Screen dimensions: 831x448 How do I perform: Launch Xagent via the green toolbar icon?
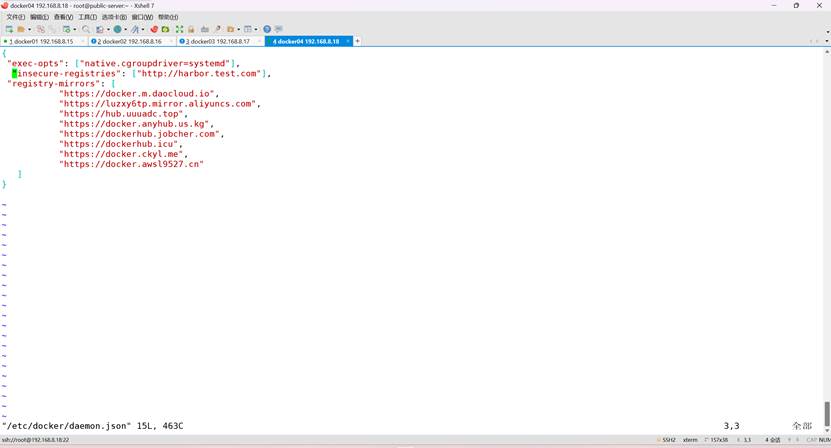click(x=165, y=29)
